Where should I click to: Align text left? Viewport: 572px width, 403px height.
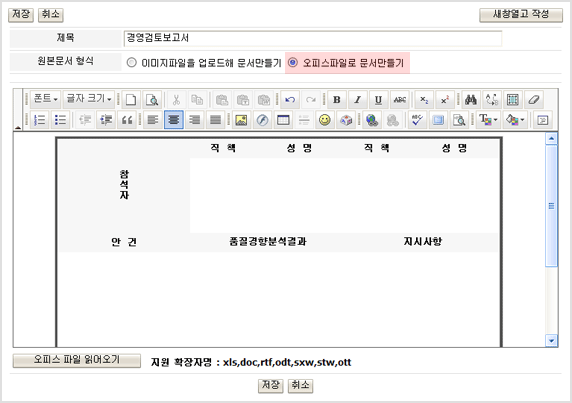coord(152,120)
